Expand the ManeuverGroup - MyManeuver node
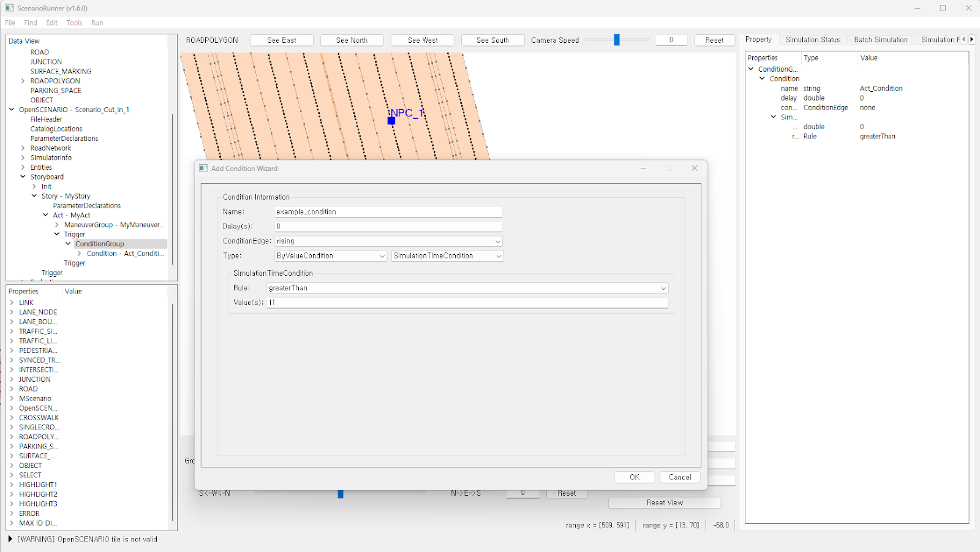 pyautogui.click(x=57, y=225)
